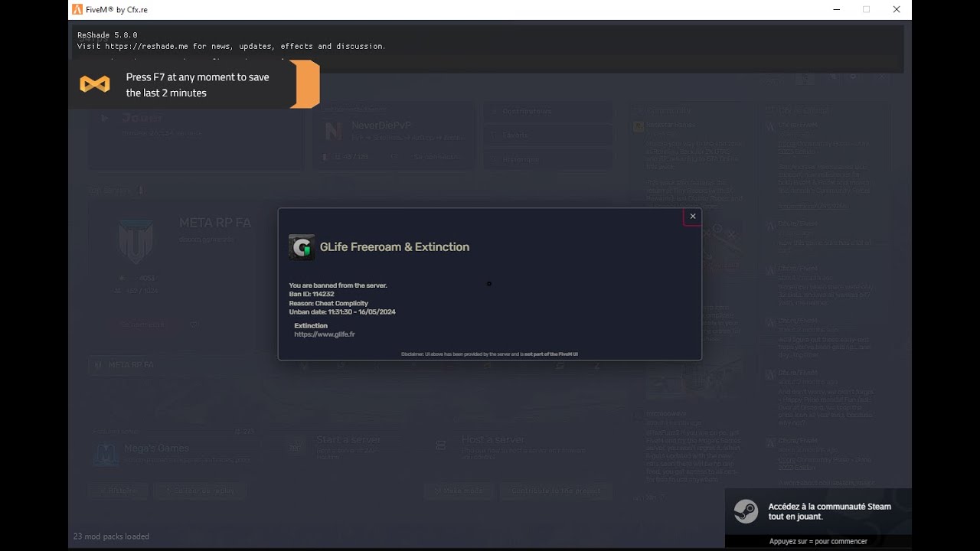This screenshot has height=551, width=980.
Task: Click the META RP FA shield logo
Action: tap(136, 241)
